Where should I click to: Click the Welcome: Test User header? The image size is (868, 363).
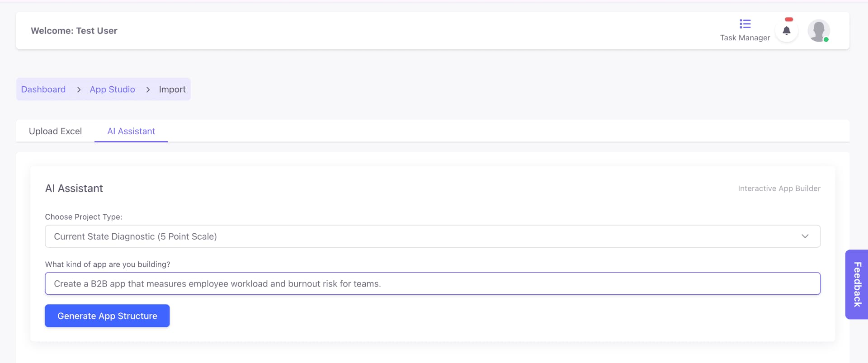pos(74,31)
